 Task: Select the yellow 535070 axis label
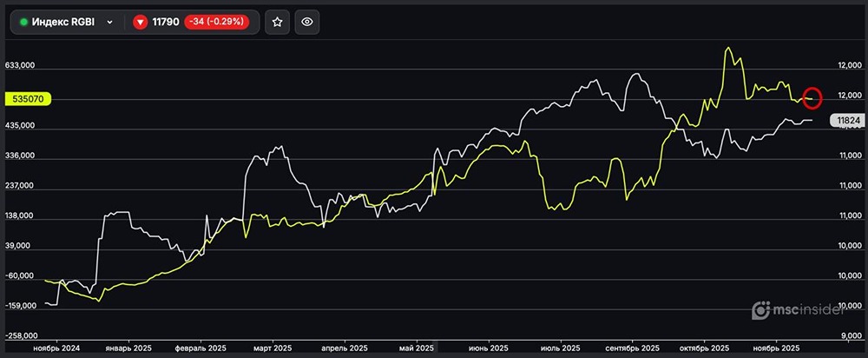(x=28, y=100)
